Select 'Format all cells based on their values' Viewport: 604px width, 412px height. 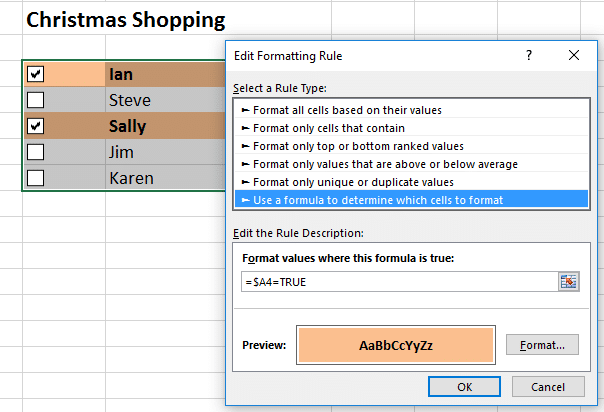(347, 110)
